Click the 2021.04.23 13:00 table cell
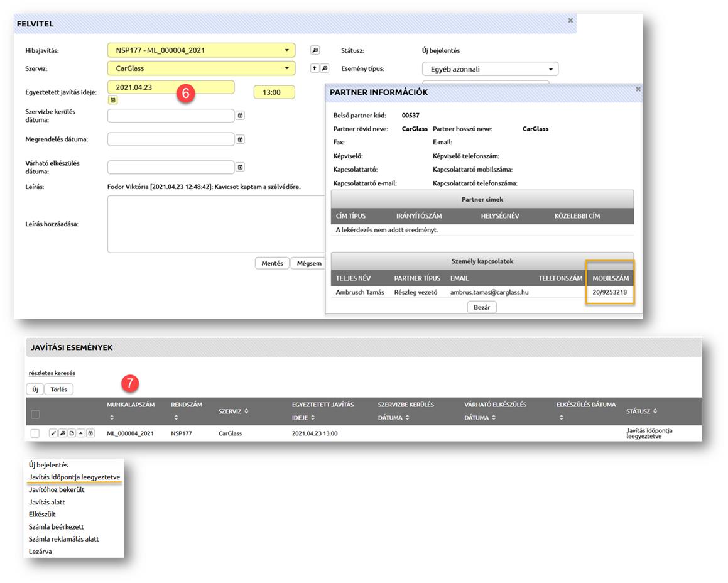 (x=315, y=433)
